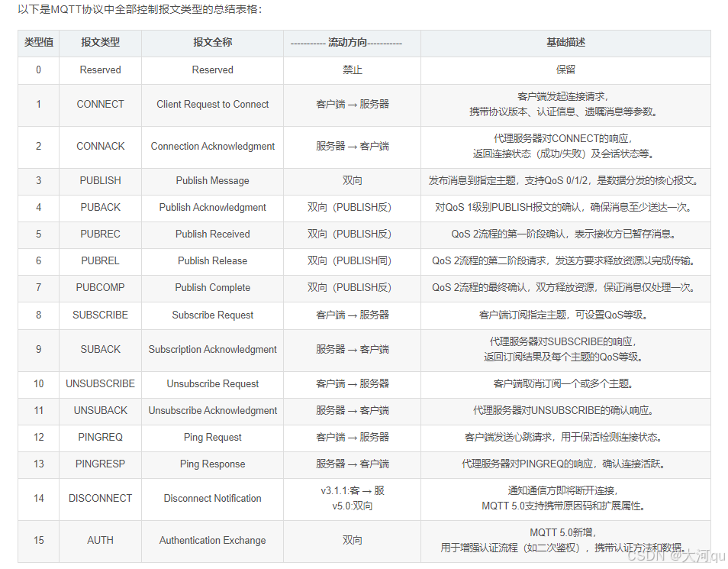Select the 'PUBLISH' type cell
The height and width of the screenshot is (569, 728).
100,180
